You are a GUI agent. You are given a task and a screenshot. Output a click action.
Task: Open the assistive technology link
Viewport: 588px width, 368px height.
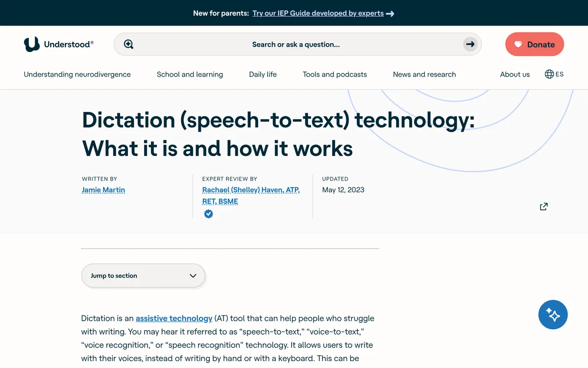[174, 318]
